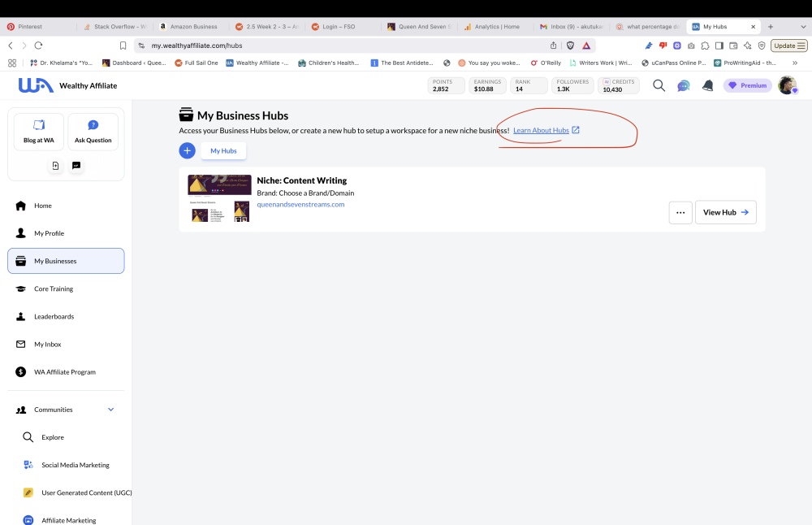Viewport: 812px width, 525px height.
Task: Open Leaderboards in sidebar
Action: pos(66,317)
